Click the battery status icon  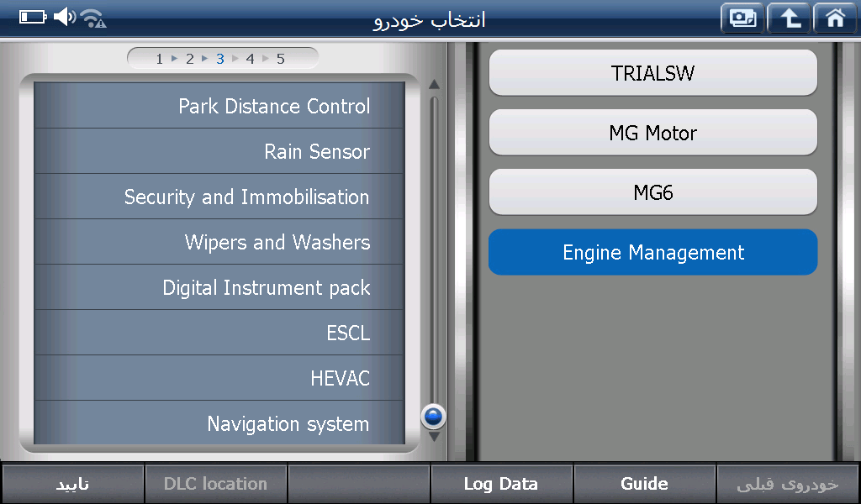point(33,17)
